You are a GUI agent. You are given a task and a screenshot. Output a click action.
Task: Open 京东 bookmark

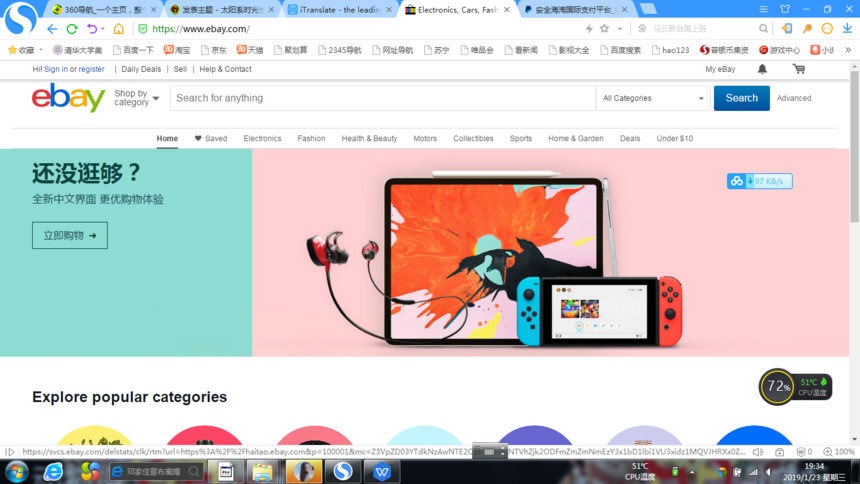tap(214, 50)
